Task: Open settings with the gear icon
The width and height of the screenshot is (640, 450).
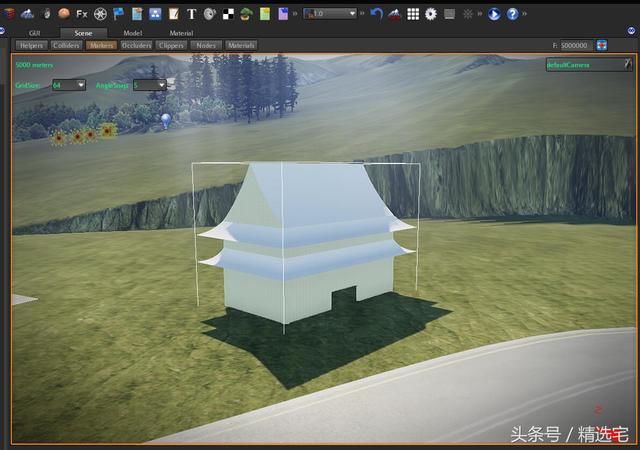Action: (431, 14)
